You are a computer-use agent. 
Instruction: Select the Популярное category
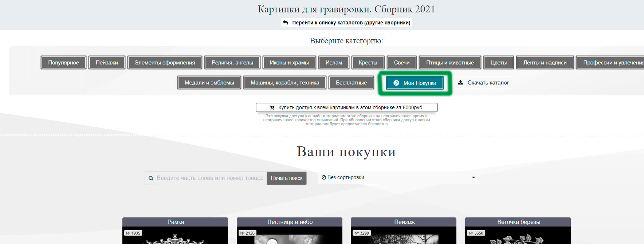pos(63,63)
